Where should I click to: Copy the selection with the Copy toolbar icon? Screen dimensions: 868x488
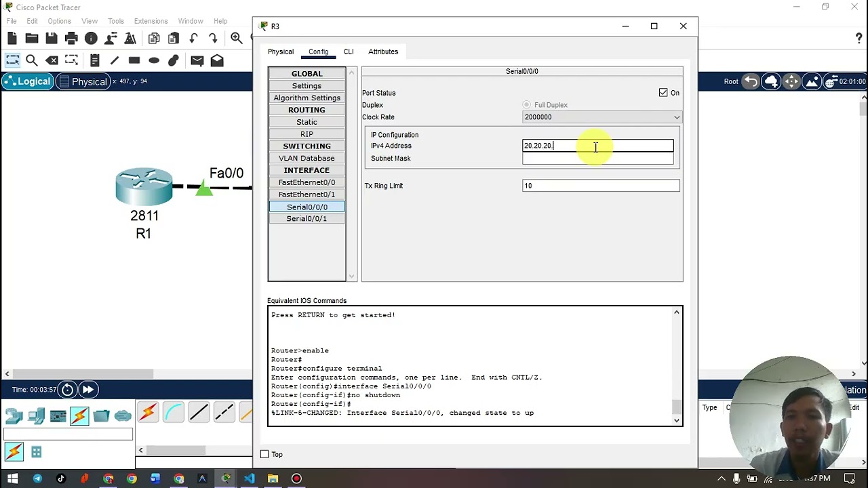coord(154,39)
